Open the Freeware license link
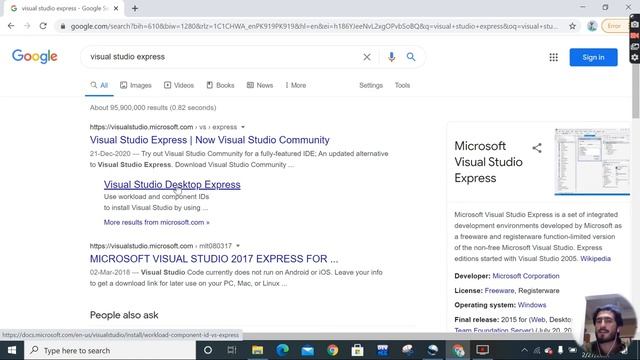 pos(499,291)
